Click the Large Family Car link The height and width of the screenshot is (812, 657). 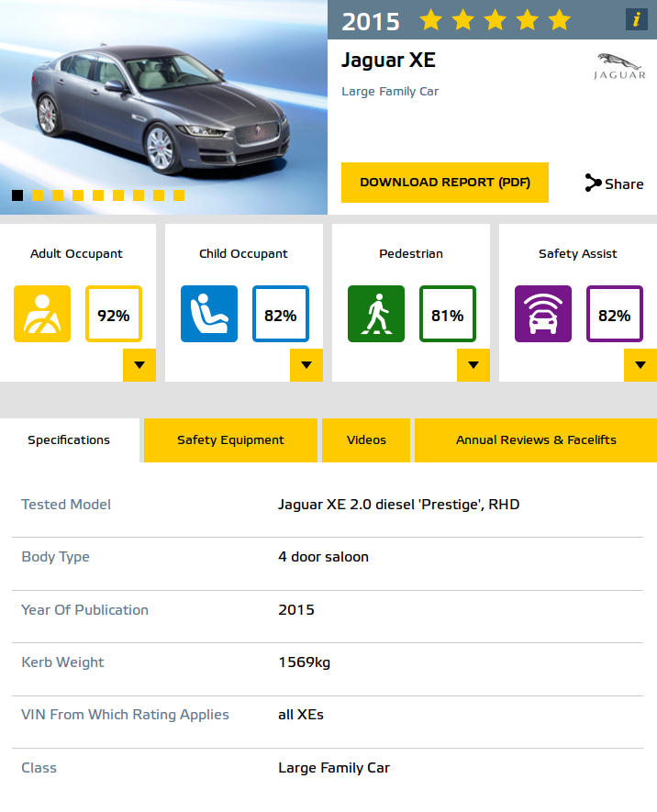coord(390,92)
